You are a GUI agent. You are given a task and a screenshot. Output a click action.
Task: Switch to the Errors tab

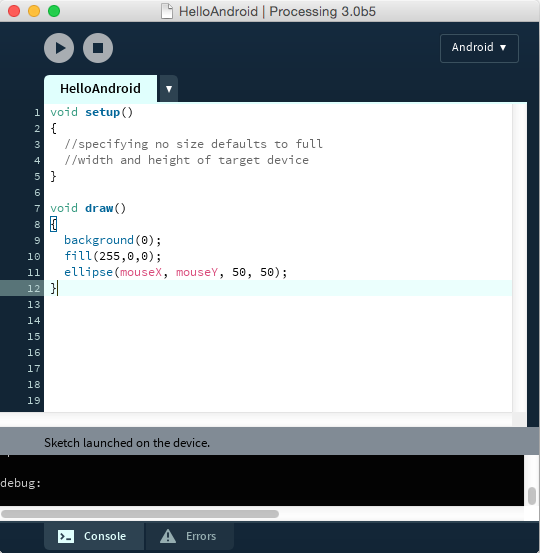click(189, 536)
